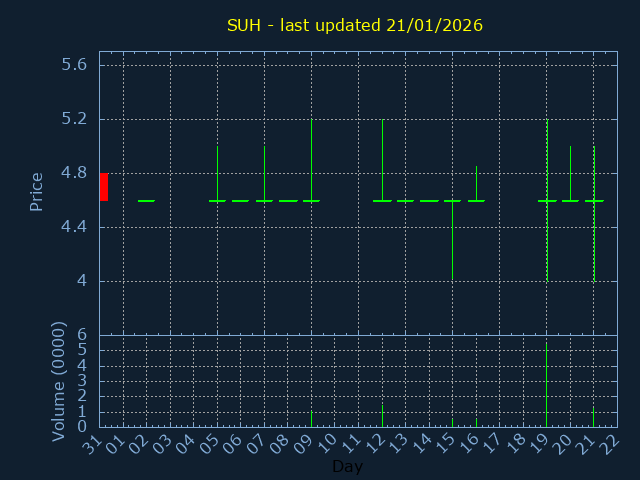The width and height of the screenshot is (640, 480).
Task: Click the Price y-axis label
Action: tap(37, 192)
